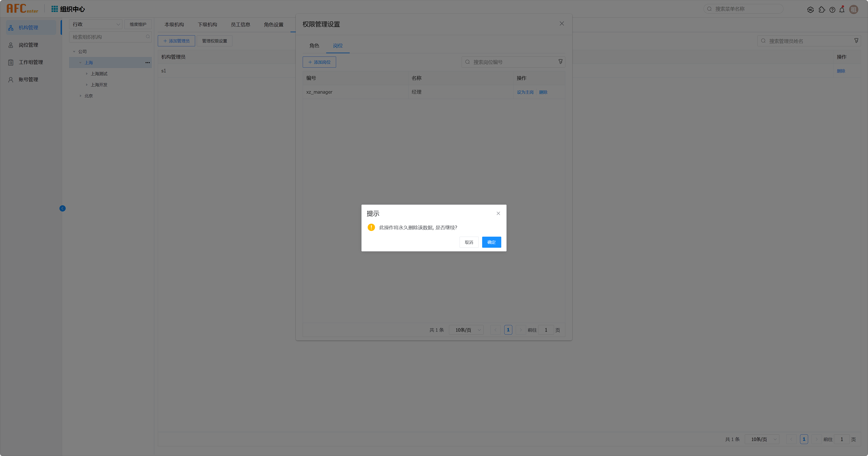This screenshot has width=868, height=456.
Task: Expand the 北京 tree node
Action: pyautogui.click(x=81, y=96)
